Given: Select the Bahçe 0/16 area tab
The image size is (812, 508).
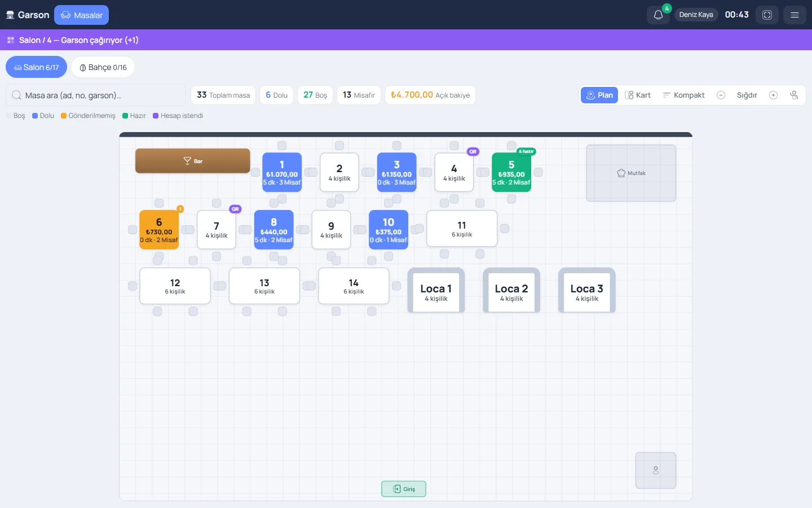Looking at the screenshot, I should click(x=103, y=67).
